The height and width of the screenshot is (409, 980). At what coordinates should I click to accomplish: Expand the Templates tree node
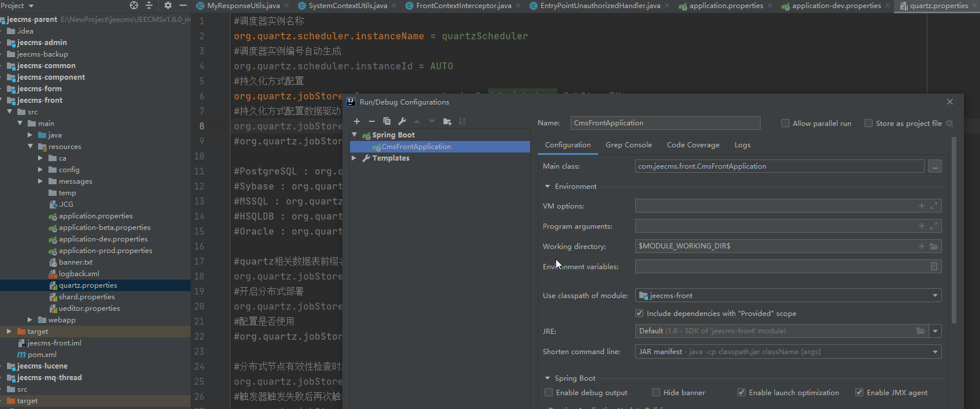[x=355, y=158]
